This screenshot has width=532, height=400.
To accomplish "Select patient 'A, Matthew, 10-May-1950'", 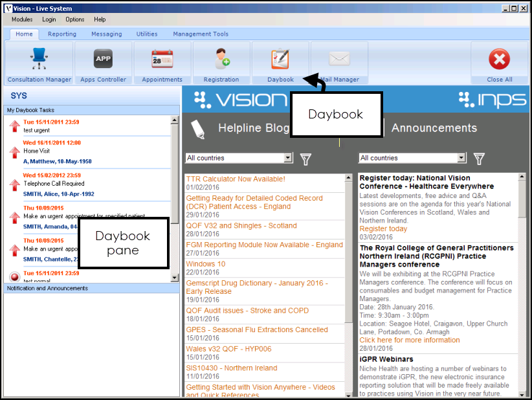I will [x=58, y=162].
